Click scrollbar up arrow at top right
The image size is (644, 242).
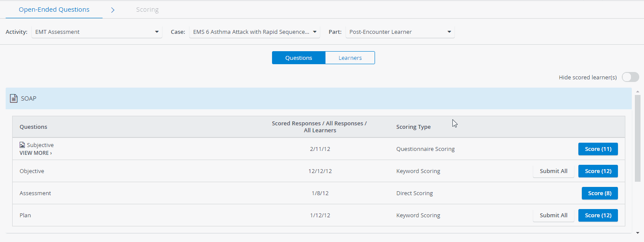pyautogui.click(x=637, y=92)
